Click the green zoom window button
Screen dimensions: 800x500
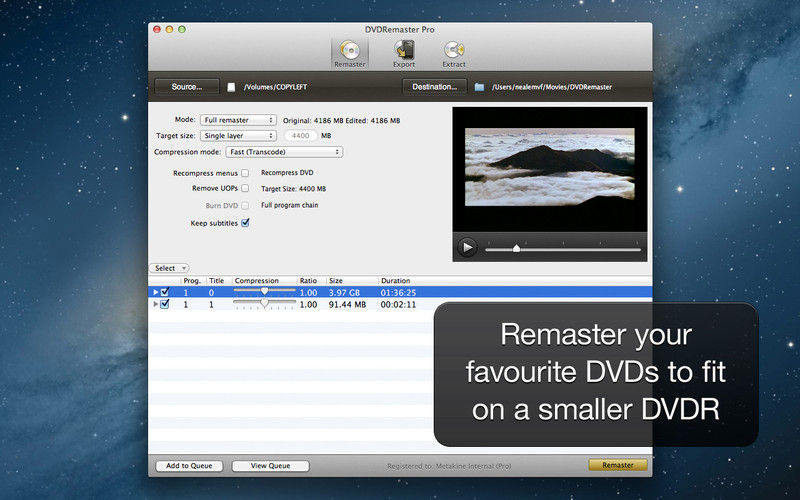point(182,30)
